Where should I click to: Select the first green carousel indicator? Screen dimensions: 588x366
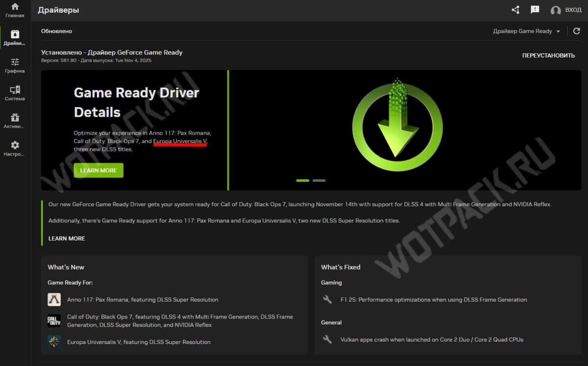[303, 180]
